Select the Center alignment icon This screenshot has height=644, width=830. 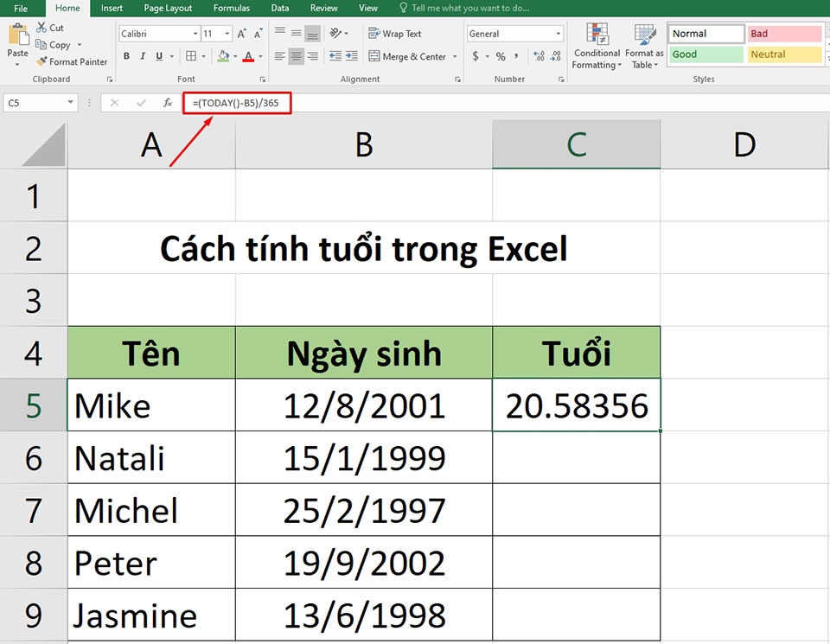(295, 55)
